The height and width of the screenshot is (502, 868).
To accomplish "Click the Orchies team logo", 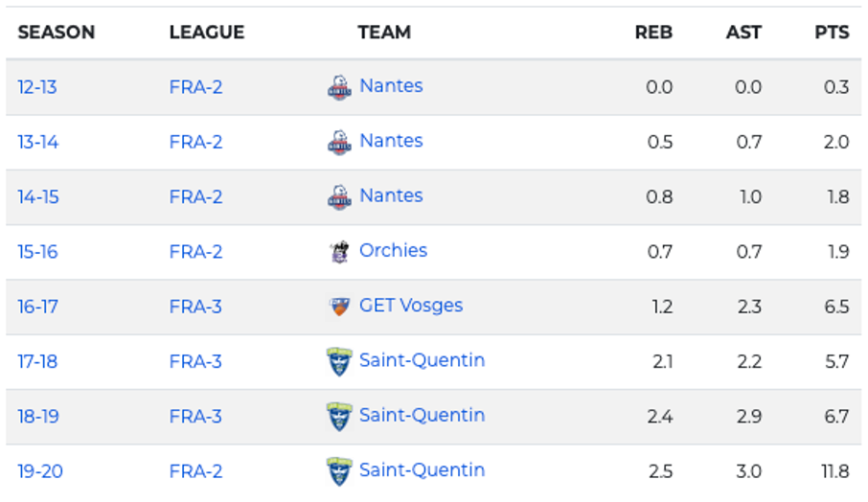I will (x=339, y=252).
